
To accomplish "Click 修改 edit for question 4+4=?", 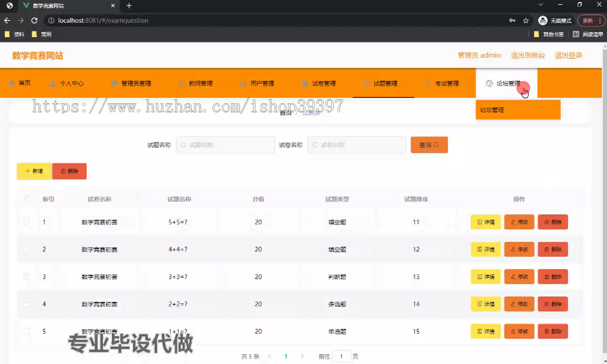I will point(519,249).
